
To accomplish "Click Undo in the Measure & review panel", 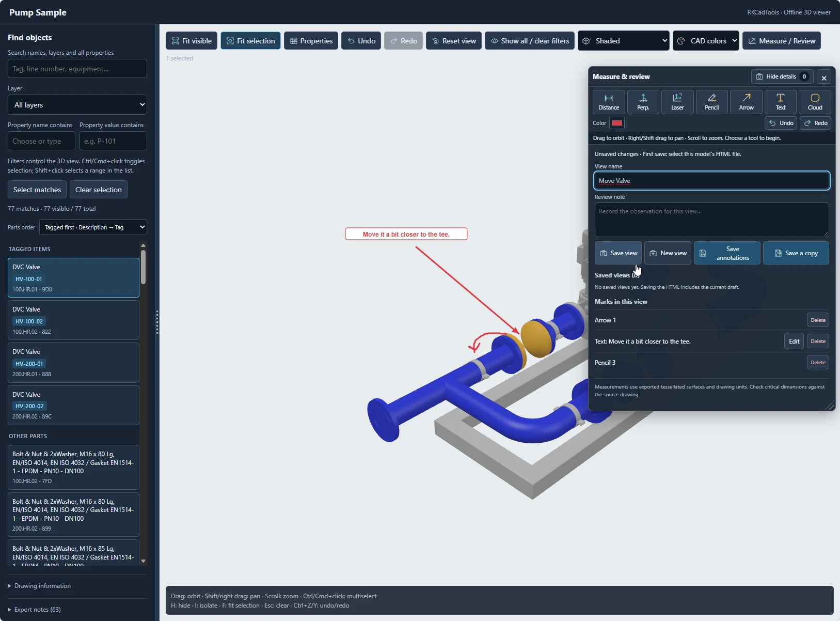I will coord(781,123).
